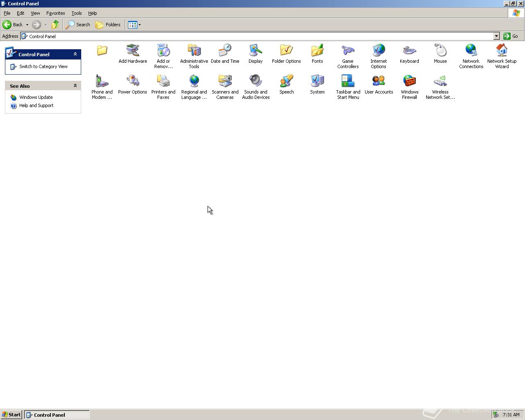Open the Add Hardware applet
This screenshot has width=525, height=420.
(x=132, y=54)
